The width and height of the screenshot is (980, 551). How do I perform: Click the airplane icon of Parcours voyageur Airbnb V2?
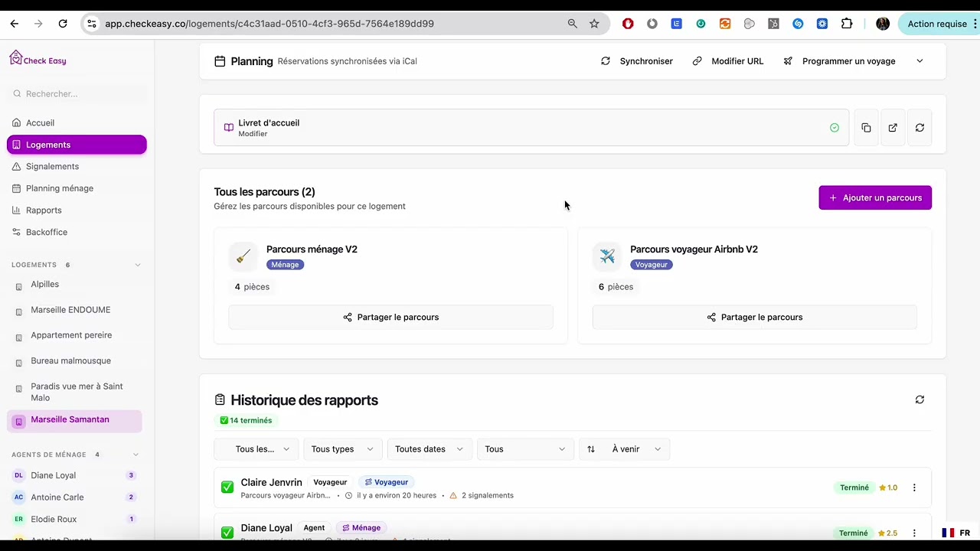point(607,256)
